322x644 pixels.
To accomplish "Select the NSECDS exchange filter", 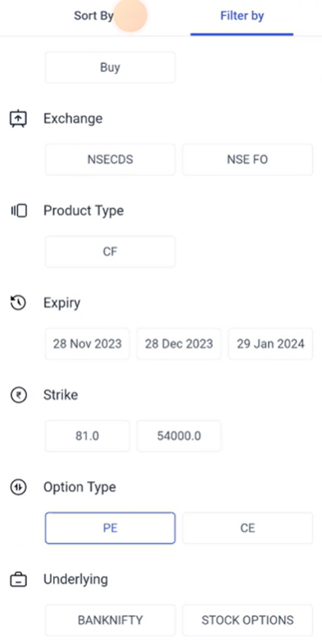I will [110, 159].
